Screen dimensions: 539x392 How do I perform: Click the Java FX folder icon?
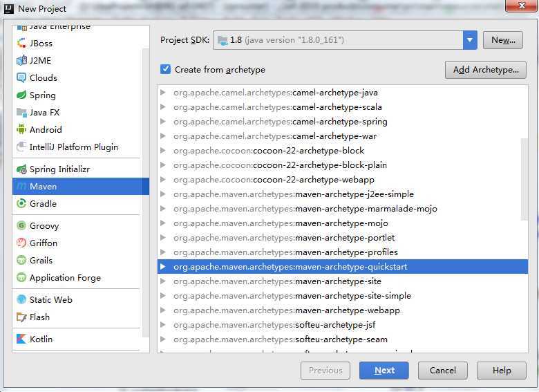pyautogui.click(x=21, y=112)
